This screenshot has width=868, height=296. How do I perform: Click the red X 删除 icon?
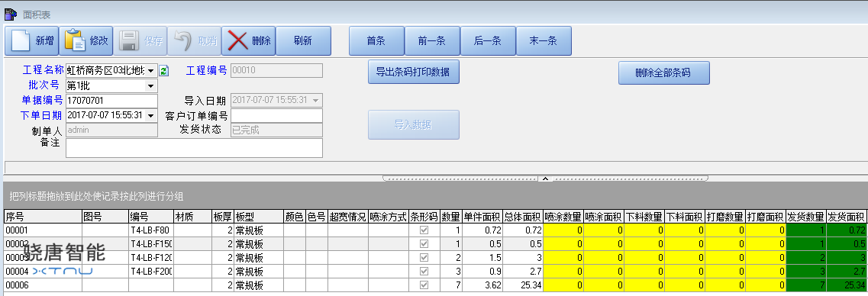pos(237,41)
